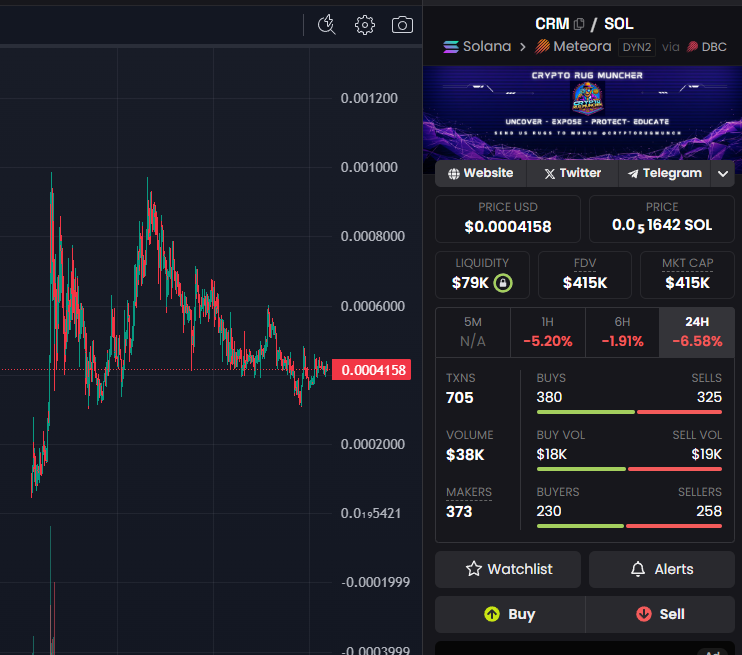Take a chart snapshot with camera icon
742x655 pixels.
402,25
